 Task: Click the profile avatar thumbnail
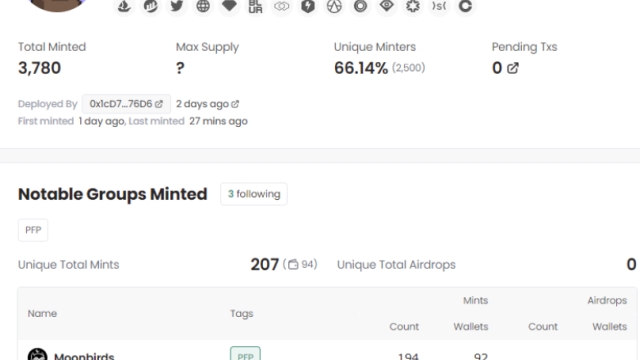(57, 5)
